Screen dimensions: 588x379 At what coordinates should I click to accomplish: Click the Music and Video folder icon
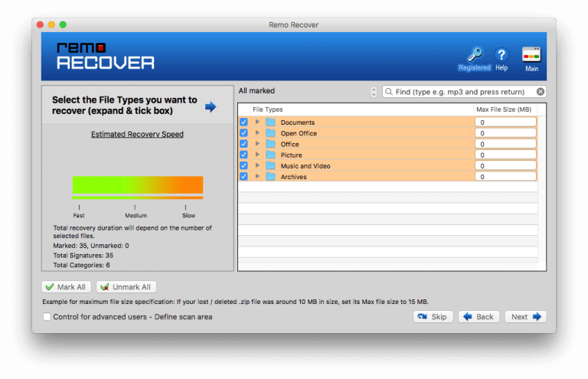(270, 166)
